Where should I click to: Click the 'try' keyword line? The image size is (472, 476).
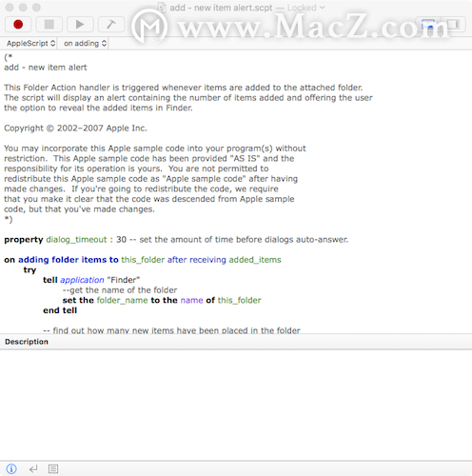tap(29, 270)
